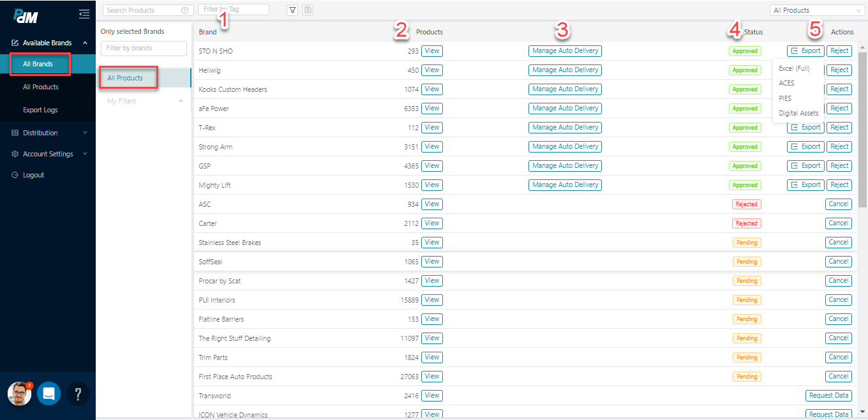Click Procar by Scat brand name
The image size is (868, 420).
click(220, 281)
